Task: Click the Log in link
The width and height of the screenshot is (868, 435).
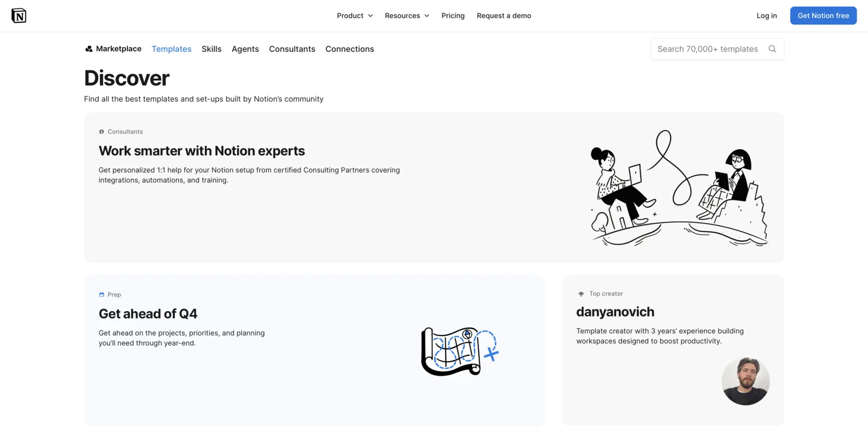Action: (767, 16)
